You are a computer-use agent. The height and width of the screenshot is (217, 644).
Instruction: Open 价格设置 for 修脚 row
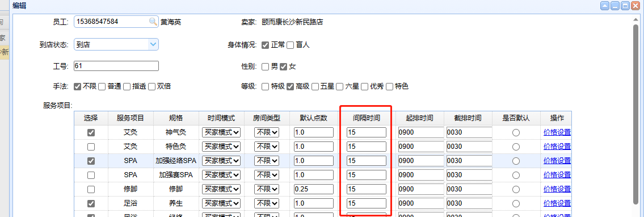tap(557, 189)
